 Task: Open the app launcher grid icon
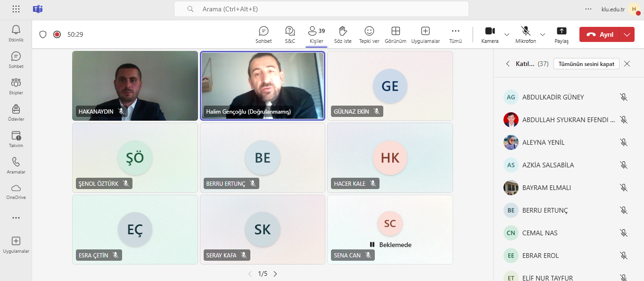[x=16, y=9]
